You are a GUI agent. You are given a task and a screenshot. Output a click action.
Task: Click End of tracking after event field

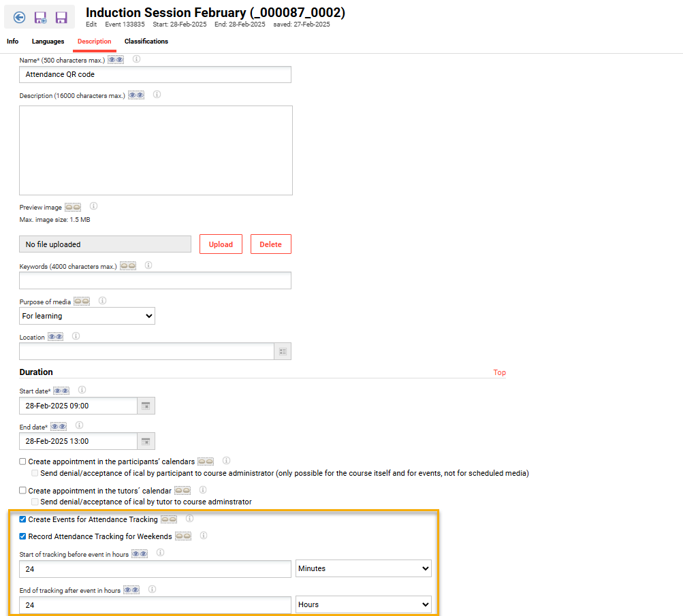click(155, 605)
